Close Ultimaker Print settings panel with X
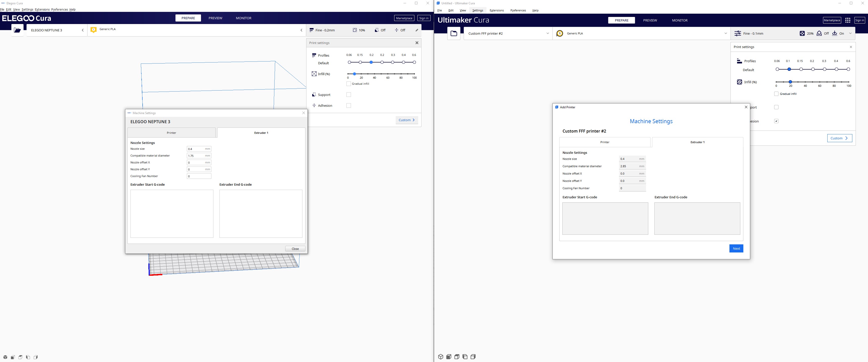The width and height of the screenshot is (868, 362). 851,47
